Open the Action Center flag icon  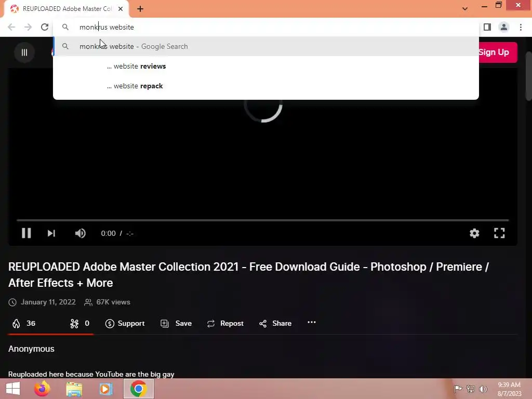click(458, 389)
